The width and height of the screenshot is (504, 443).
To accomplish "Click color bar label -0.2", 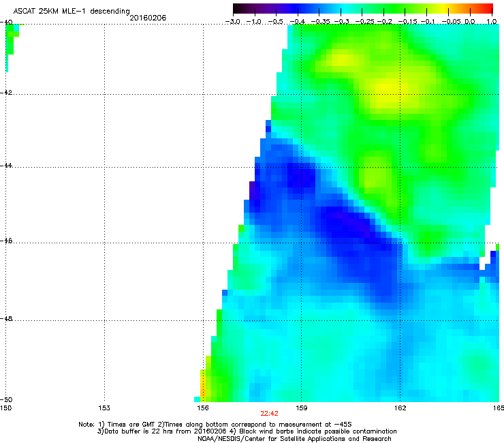I will 384,22.
